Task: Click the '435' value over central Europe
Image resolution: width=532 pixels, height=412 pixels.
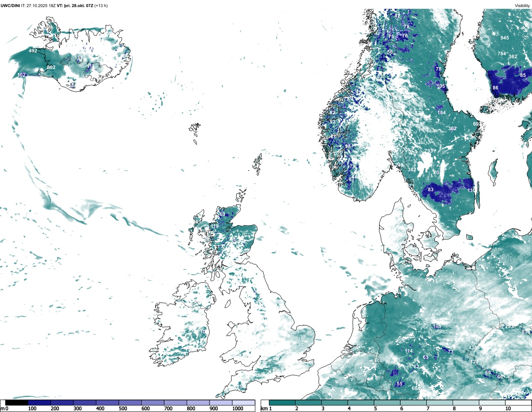Action: (473, 348)
